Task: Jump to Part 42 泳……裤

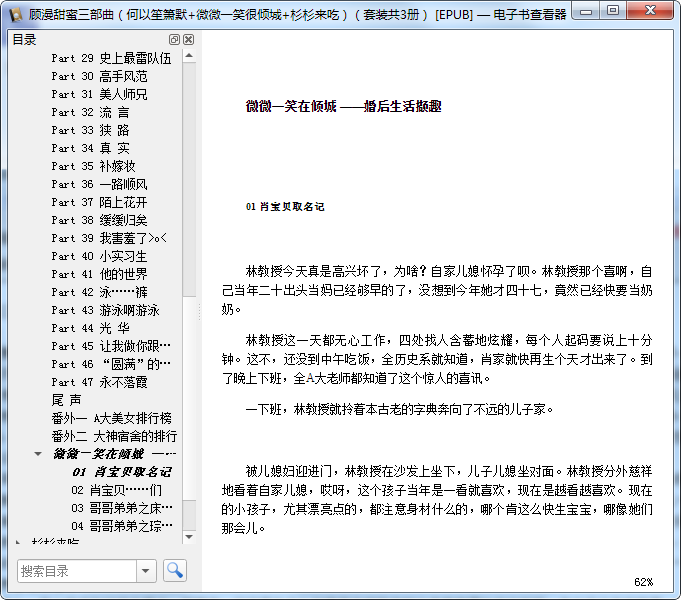Action: point(99,292)
